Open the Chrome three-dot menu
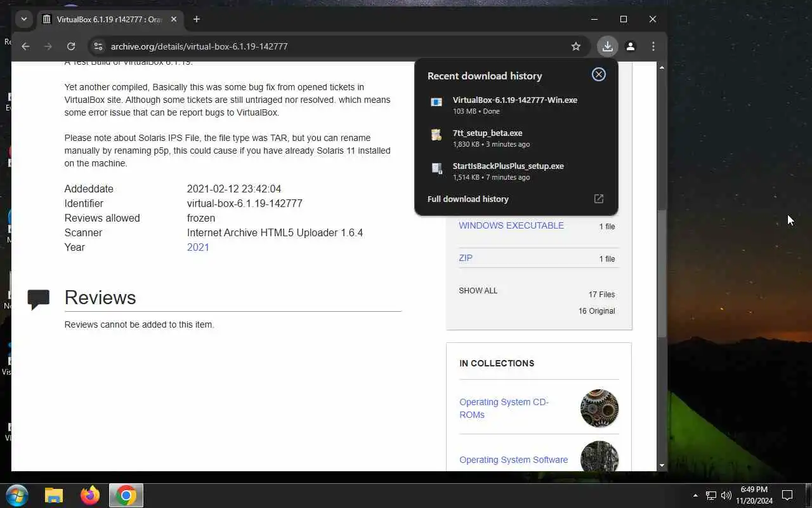 click(653, 46)
